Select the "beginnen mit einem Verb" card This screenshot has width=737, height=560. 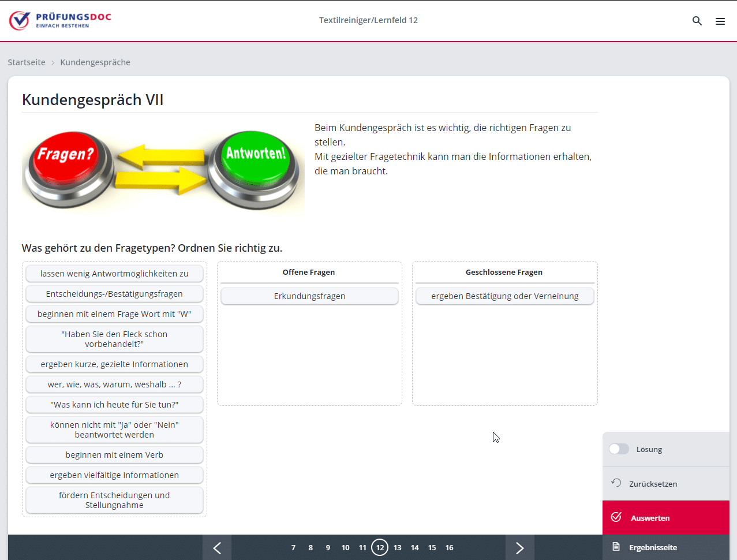tap(114, 455)
